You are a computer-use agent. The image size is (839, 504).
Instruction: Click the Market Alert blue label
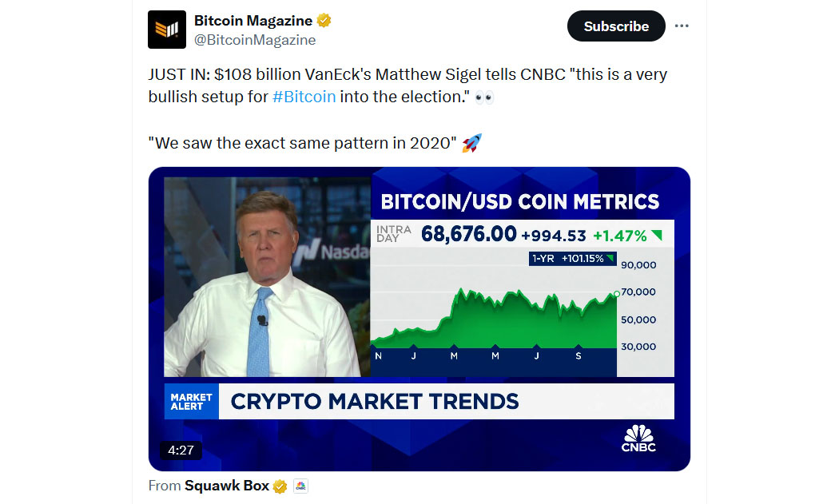click(x=192, y=402)
